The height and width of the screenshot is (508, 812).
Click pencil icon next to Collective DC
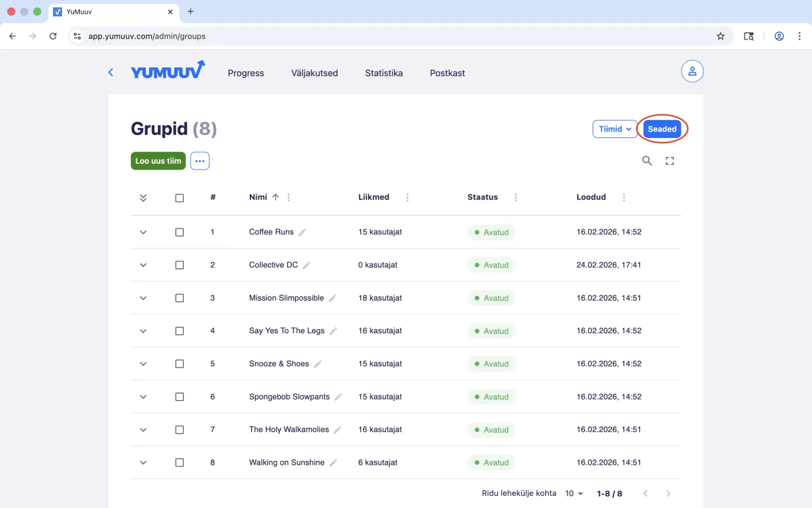point(307,265)
